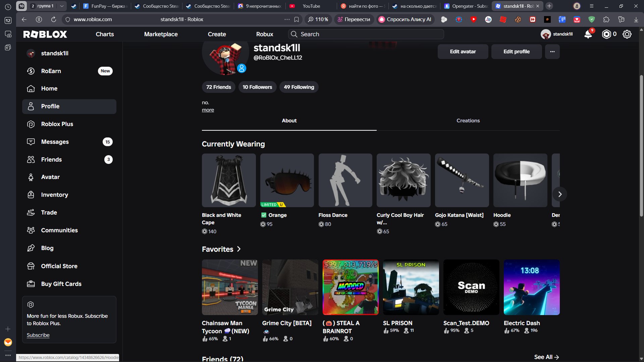Open browser downloads icon

[636, 19]
